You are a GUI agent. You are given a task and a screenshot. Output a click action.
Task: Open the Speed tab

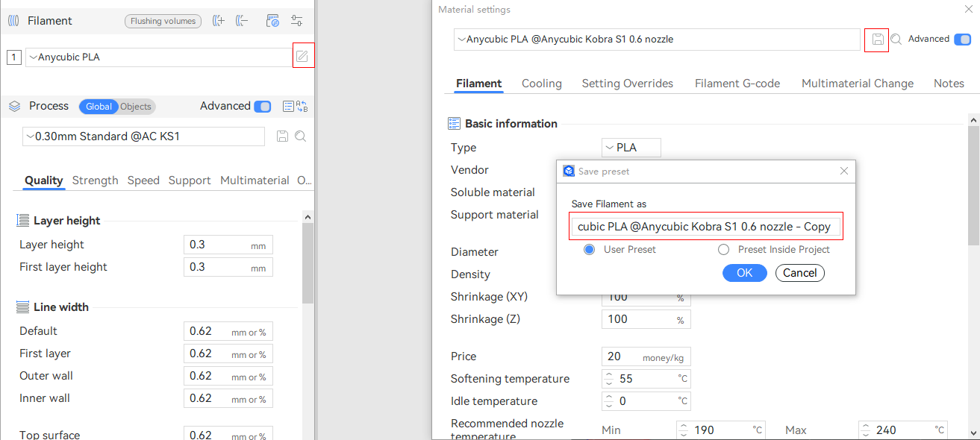point(143,180)
